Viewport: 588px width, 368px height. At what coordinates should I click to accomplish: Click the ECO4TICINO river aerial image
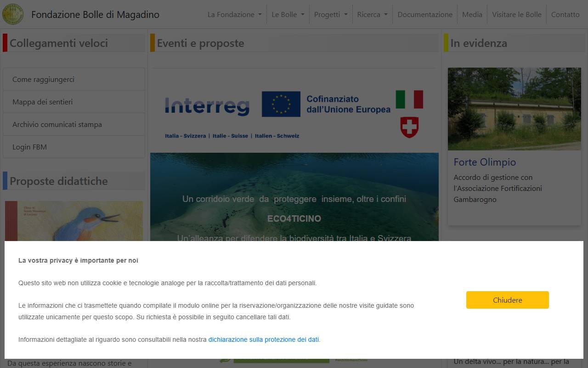tap(294, 197)
